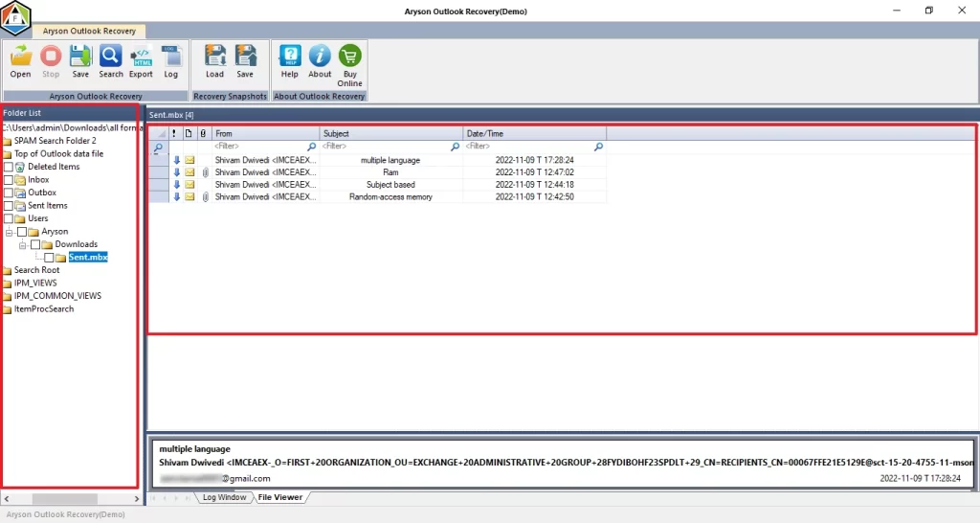Click attachment icon on the Ram email
The height and width of the screenshot is (523, 980).
click(x=205, y=172)
